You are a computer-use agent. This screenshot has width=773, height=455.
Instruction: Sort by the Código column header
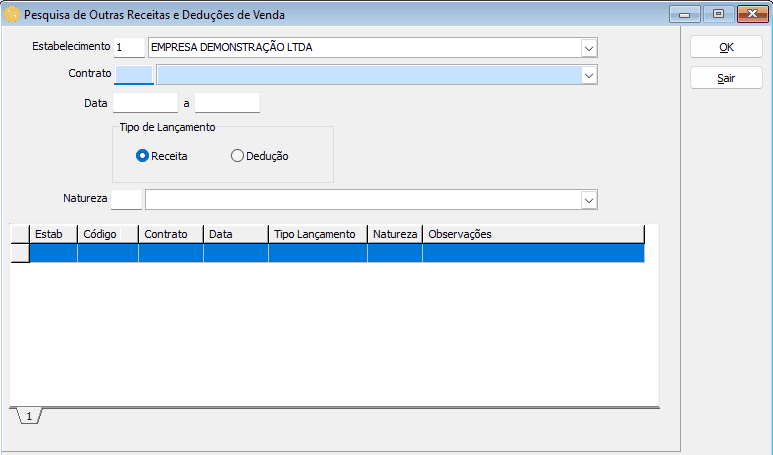[107, 234]
